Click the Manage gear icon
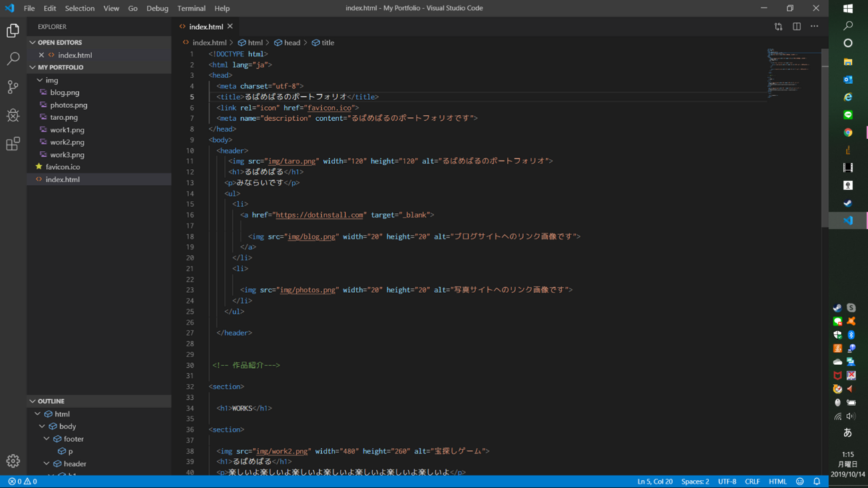 13,461
